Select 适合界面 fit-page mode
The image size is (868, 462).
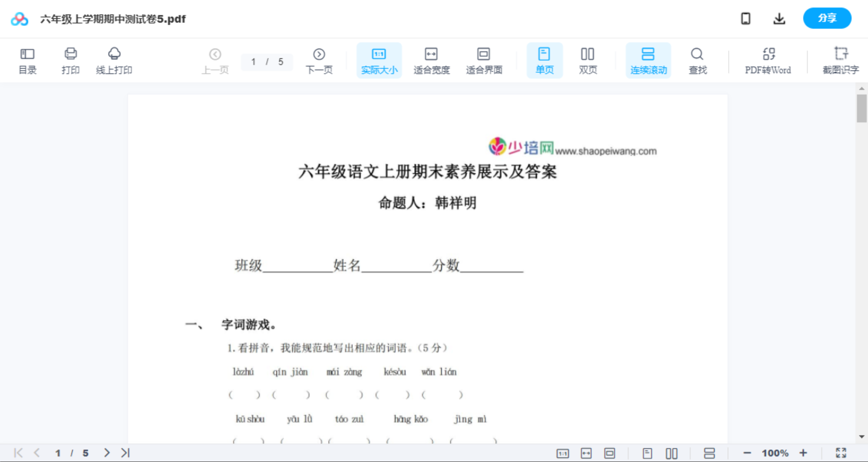(484, 60)
